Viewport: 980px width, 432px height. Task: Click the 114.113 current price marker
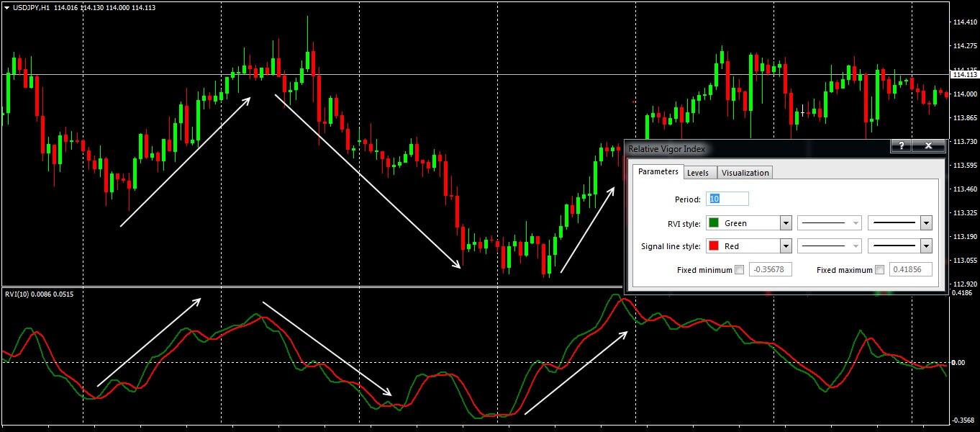click(964, 74)
